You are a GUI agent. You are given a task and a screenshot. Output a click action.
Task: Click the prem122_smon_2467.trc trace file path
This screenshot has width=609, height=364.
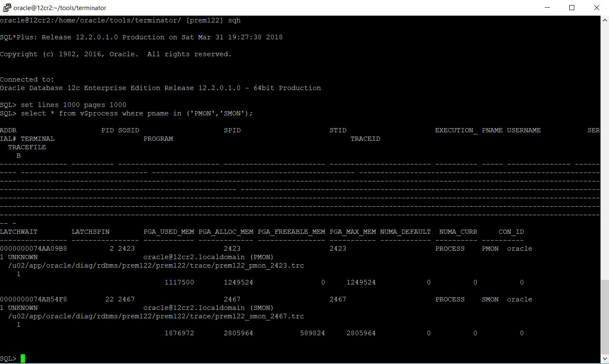(156, 316)
